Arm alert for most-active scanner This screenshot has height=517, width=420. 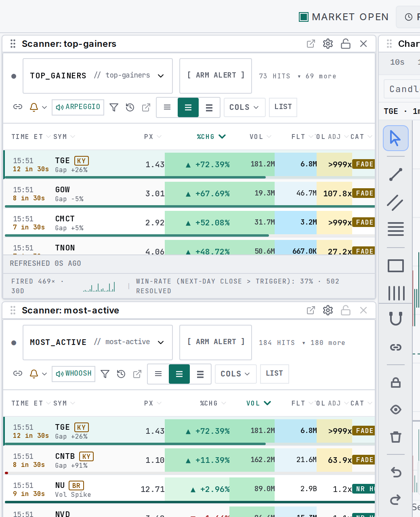pos(216,343)
